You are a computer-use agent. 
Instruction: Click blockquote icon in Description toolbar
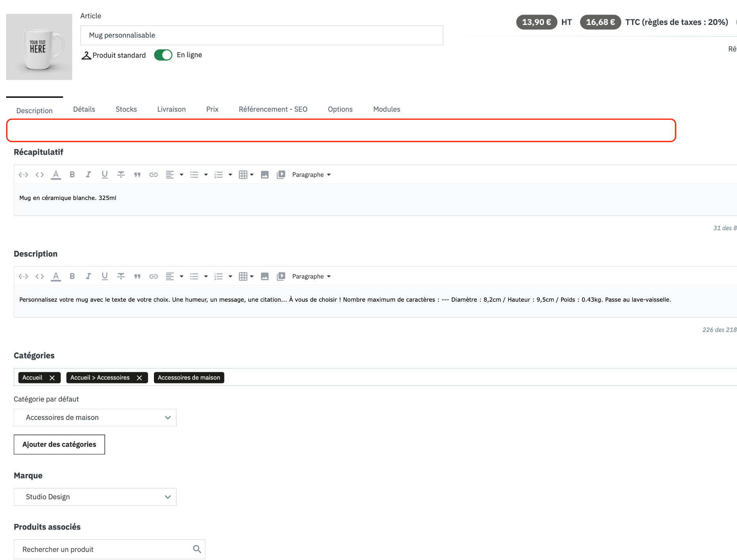[137, 276]
